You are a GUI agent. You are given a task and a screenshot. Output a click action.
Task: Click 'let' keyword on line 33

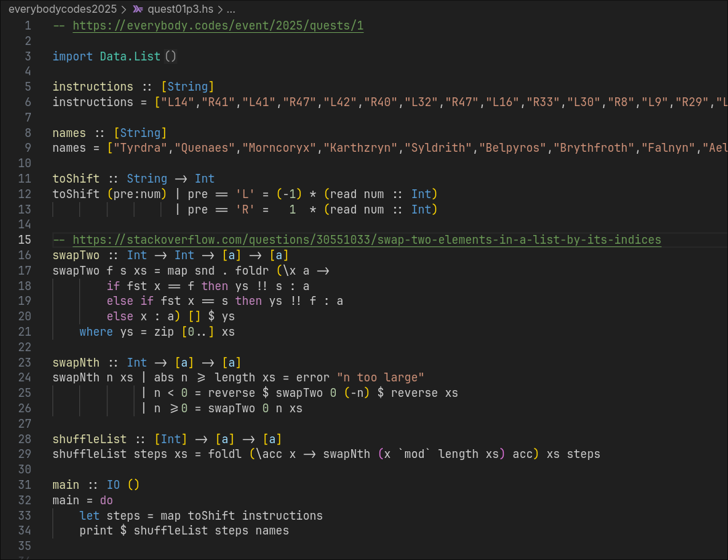89,516
